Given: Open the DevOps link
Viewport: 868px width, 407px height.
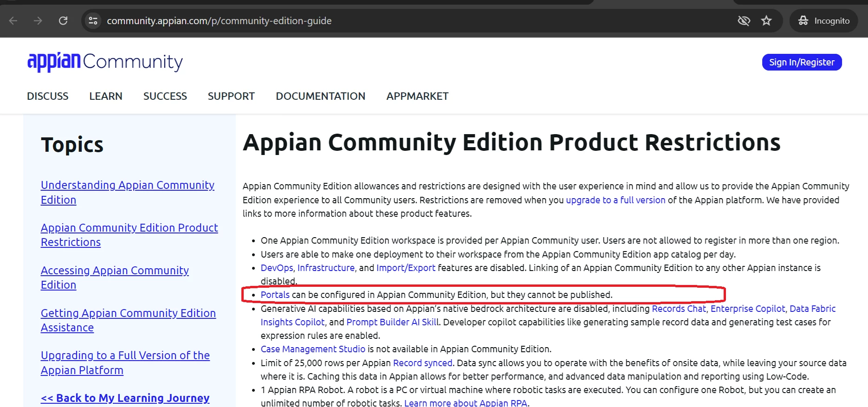Looking at the screenshot, I should pyautogui.click(x=277, y=268).
